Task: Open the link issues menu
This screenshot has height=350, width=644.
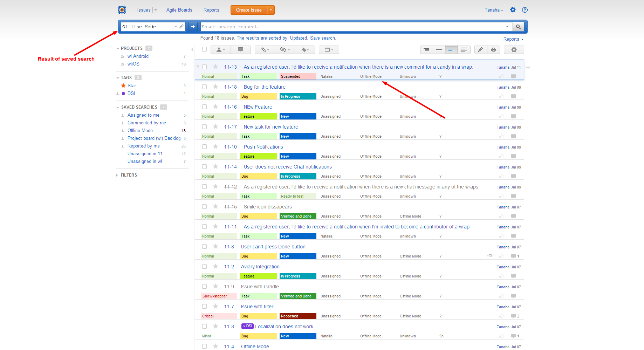Action: 285,49
